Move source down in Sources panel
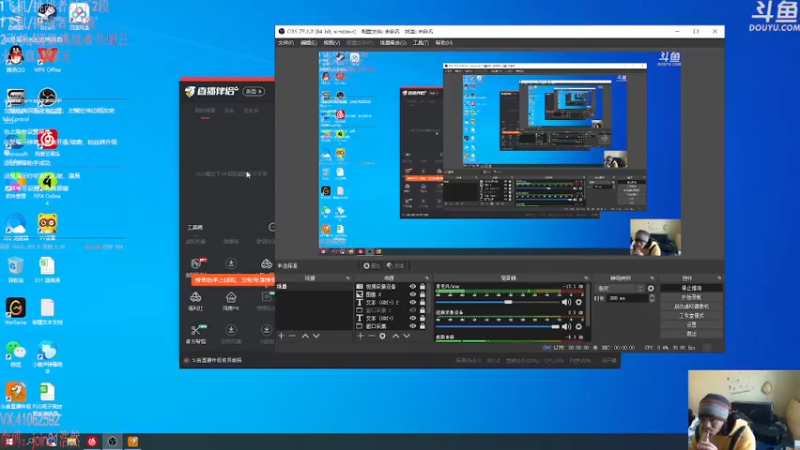The image size is (800, 450). pyautogui.click(x=407, y=336)
